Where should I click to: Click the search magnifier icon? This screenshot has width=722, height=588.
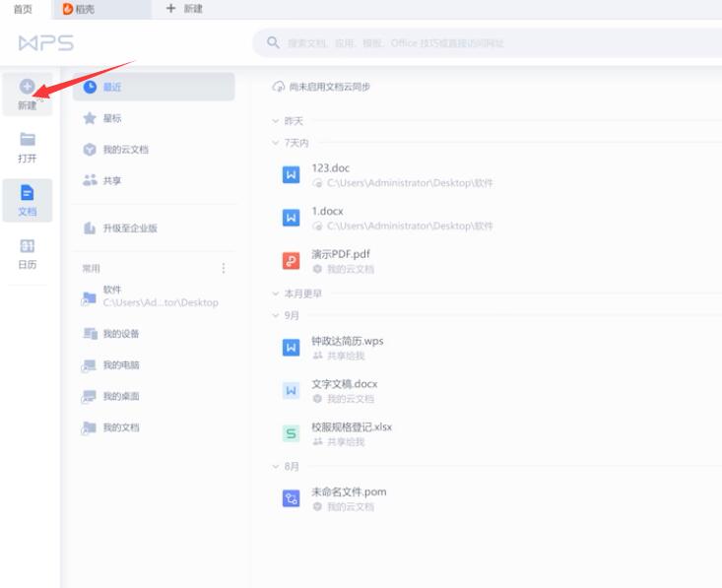[273, 42]
